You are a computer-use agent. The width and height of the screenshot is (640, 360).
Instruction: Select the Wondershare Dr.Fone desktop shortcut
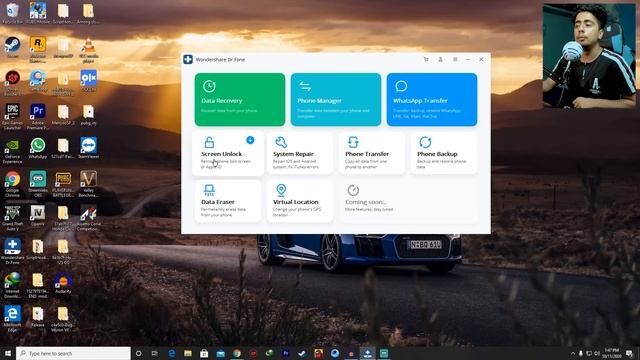tap(13, 251)
